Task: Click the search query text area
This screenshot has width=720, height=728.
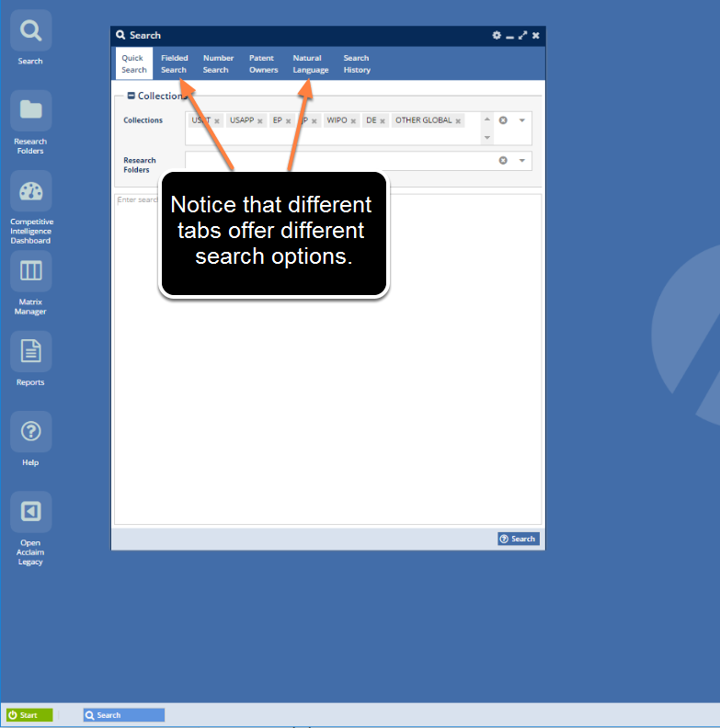Action: [x=328, y=358]
